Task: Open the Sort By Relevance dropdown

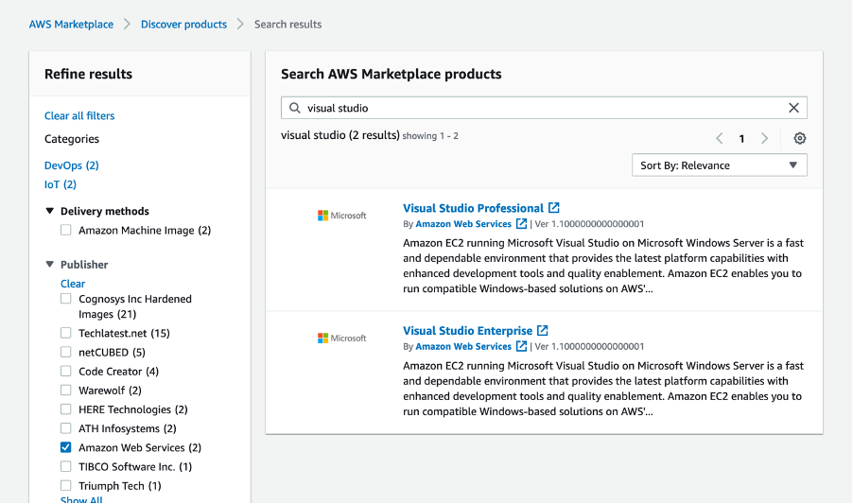Action: click(719, 165)
